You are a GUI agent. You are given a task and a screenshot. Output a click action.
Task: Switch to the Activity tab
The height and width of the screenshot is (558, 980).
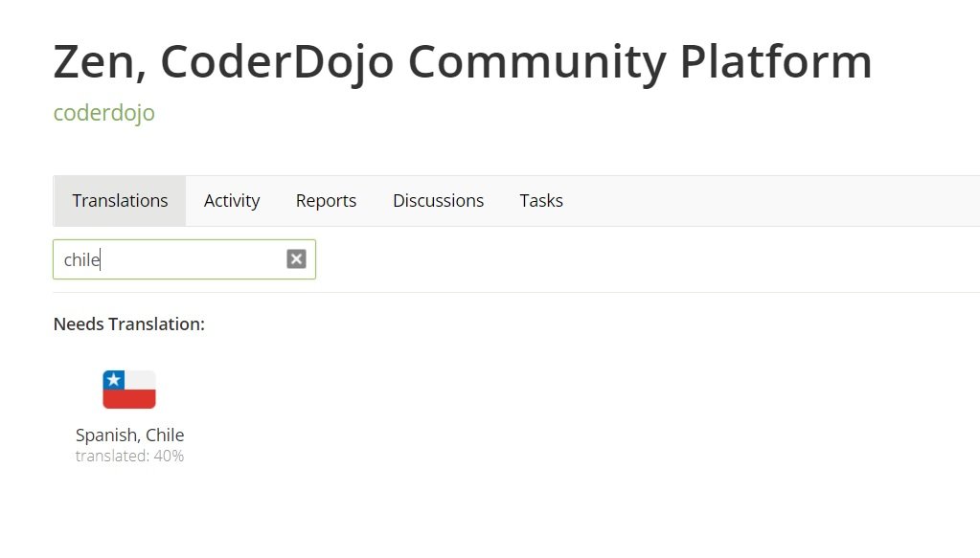[x=232, y=201]
